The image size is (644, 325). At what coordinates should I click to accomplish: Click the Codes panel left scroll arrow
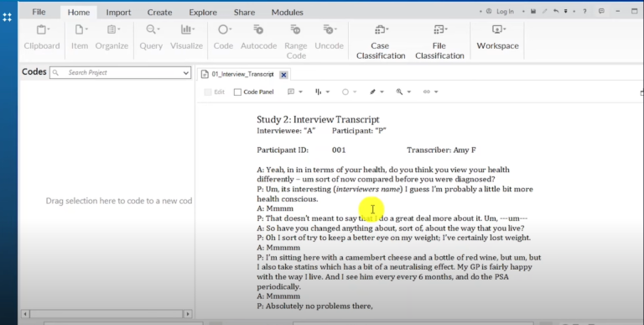click(25, 314)
